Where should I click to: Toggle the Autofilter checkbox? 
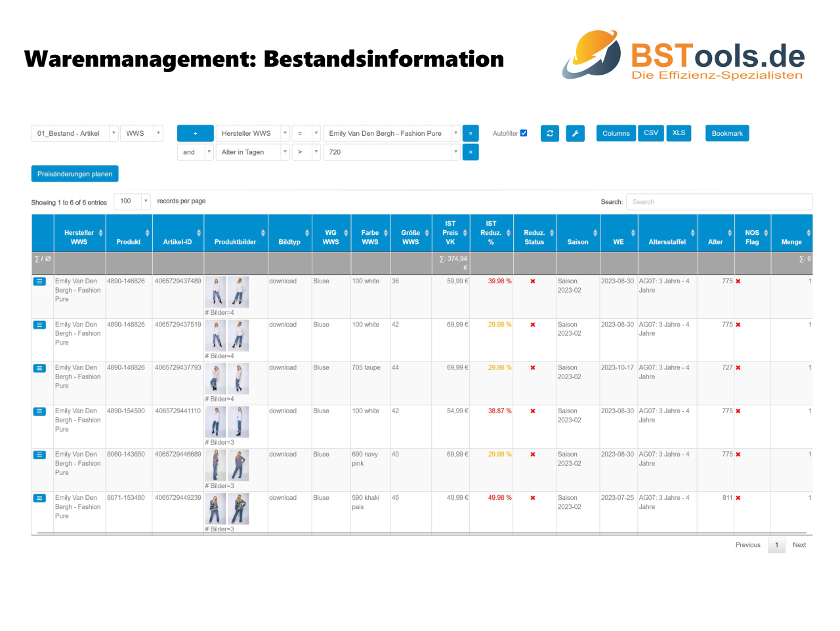524,133
